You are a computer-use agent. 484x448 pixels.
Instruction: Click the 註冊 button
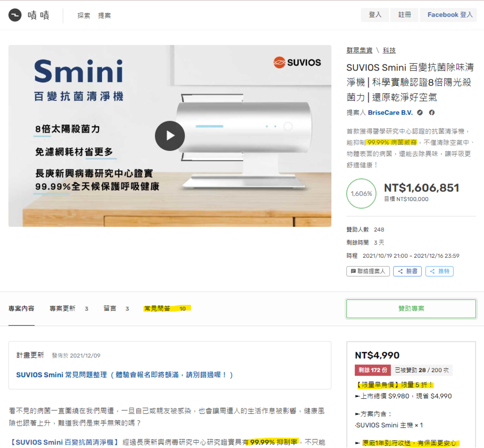coord(405,15)
